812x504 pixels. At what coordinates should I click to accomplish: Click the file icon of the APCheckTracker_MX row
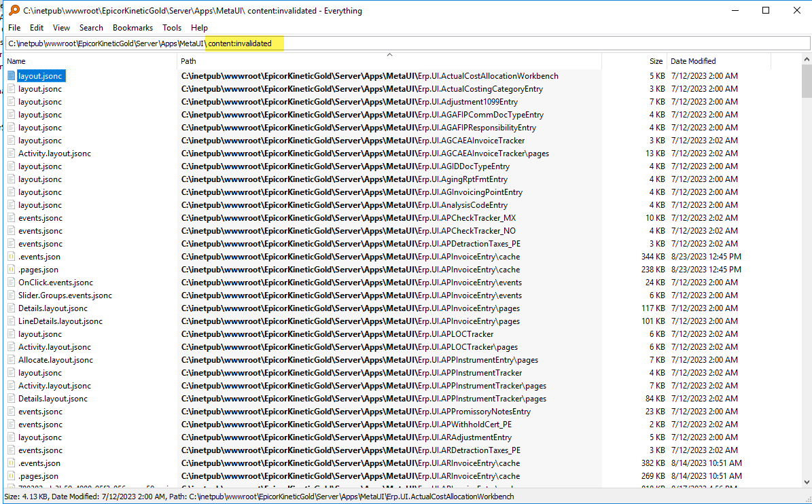tap(12, 218)
